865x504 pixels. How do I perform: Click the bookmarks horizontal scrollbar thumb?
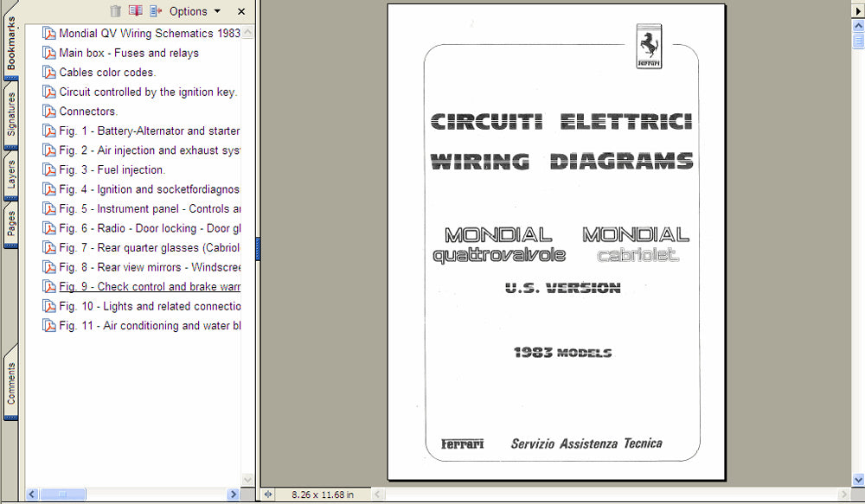click(x=63, y=494)
